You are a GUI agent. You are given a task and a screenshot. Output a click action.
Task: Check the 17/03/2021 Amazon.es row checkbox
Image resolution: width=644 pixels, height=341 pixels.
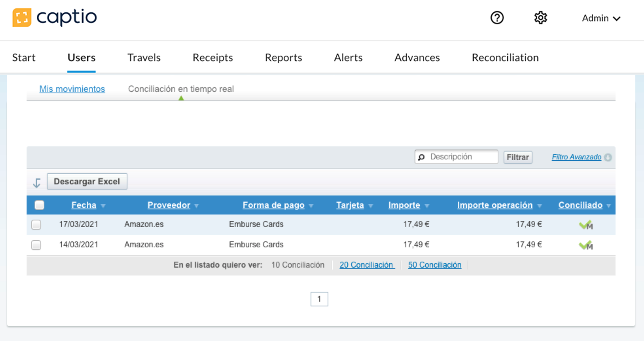click(36, 225)
